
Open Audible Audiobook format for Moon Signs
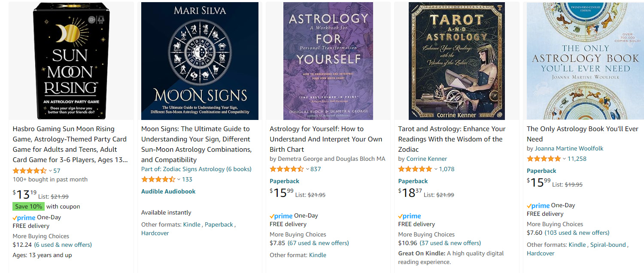(x=168, y=191)
